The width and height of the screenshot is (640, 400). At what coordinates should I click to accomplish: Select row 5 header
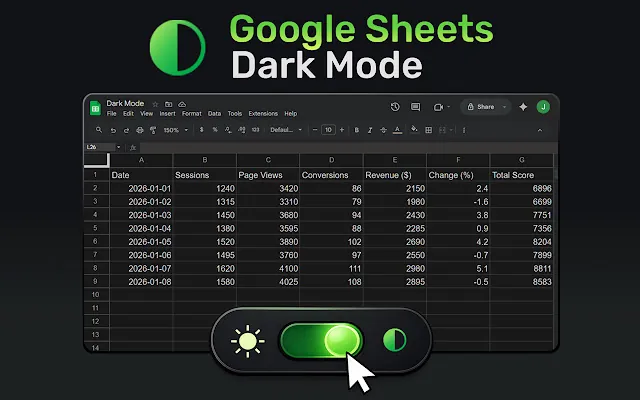96,228
